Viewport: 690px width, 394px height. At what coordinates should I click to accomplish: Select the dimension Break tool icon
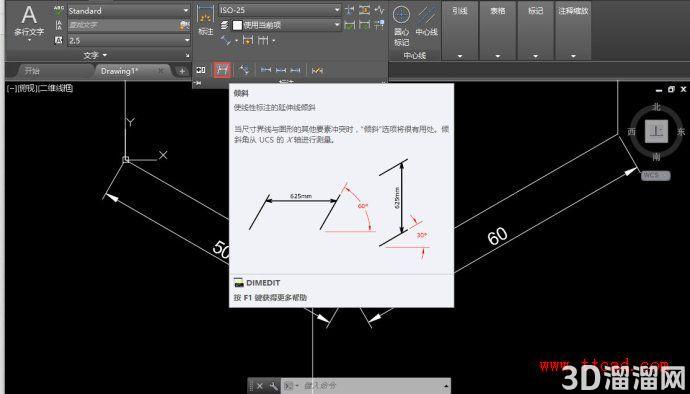pos(350,10)
